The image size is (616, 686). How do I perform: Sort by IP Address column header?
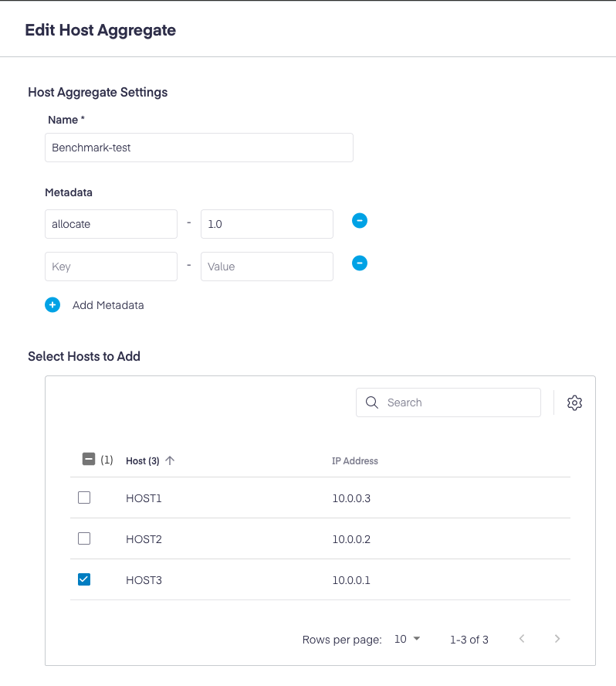(354, 460)
